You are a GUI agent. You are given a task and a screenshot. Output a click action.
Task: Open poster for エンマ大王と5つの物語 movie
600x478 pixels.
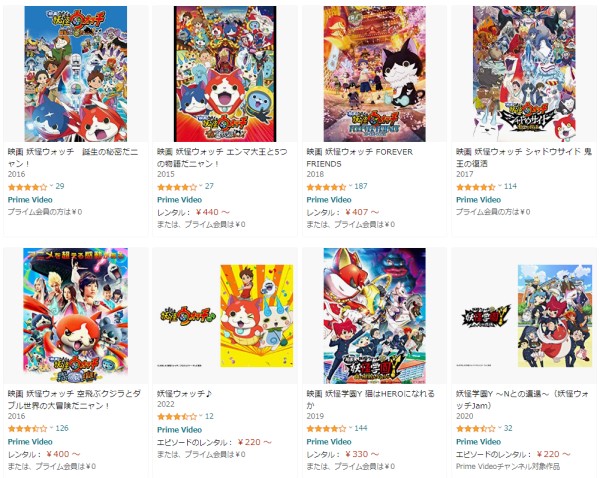click(225, 74)
